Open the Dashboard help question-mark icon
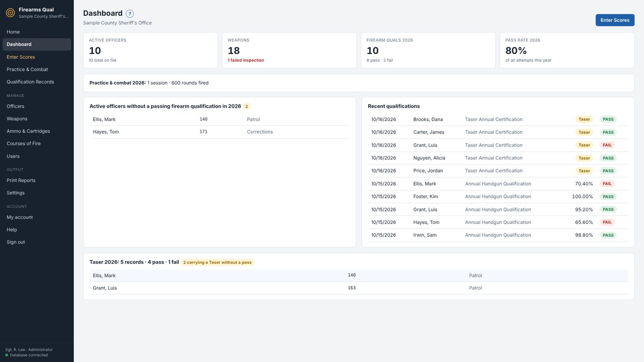 pyautogui.click(x=130, y=14)
